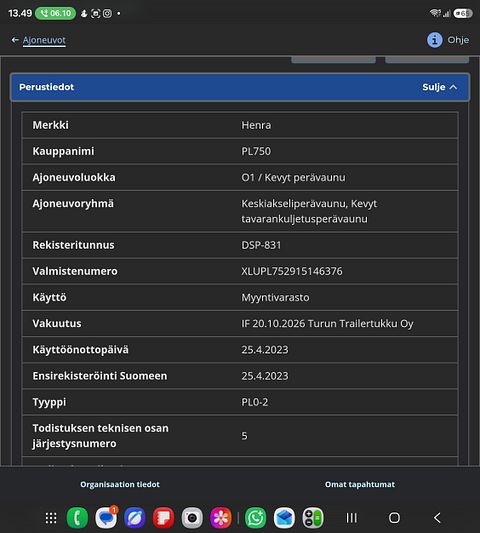480x533 pixels.
Task: Click the Todistuksen teknisen osan järjestysnumero label
Action: point(100,436)
